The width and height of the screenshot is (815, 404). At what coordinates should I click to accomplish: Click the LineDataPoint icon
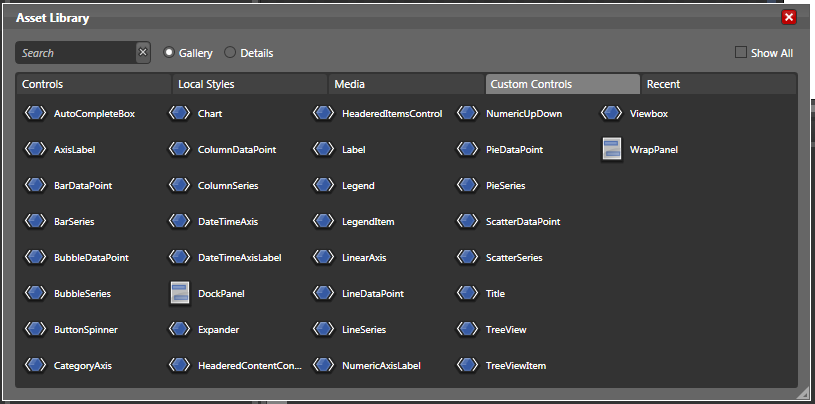coord(323,293)
